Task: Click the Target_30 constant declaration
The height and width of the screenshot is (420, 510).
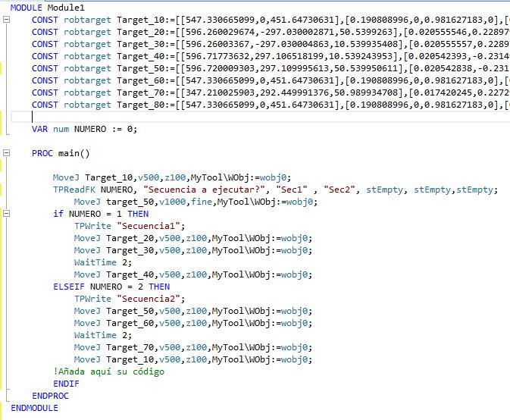Action: tap(271, 44)
